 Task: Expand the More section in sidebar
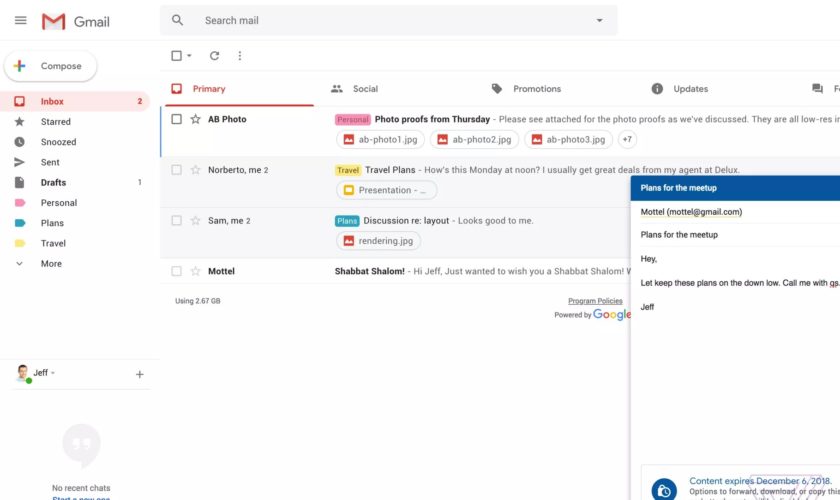click(x=50, y=264)
